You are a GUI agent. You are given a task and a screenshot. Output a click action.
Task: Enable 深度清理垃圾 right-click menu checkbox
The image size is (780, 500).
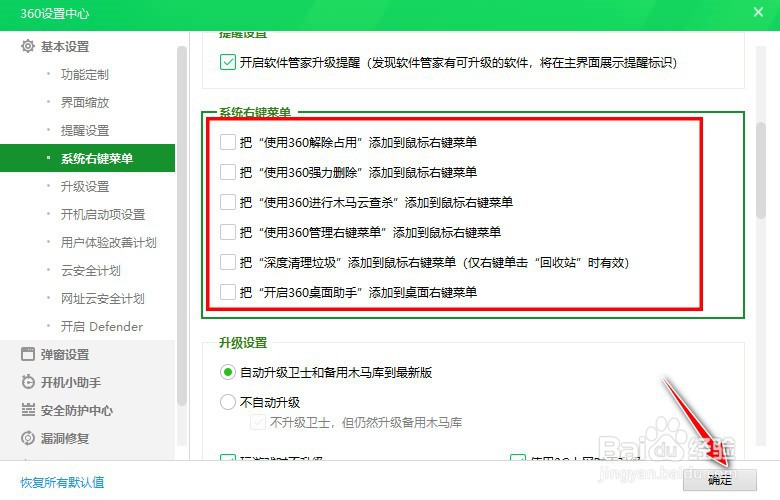[x=228, y=262]
